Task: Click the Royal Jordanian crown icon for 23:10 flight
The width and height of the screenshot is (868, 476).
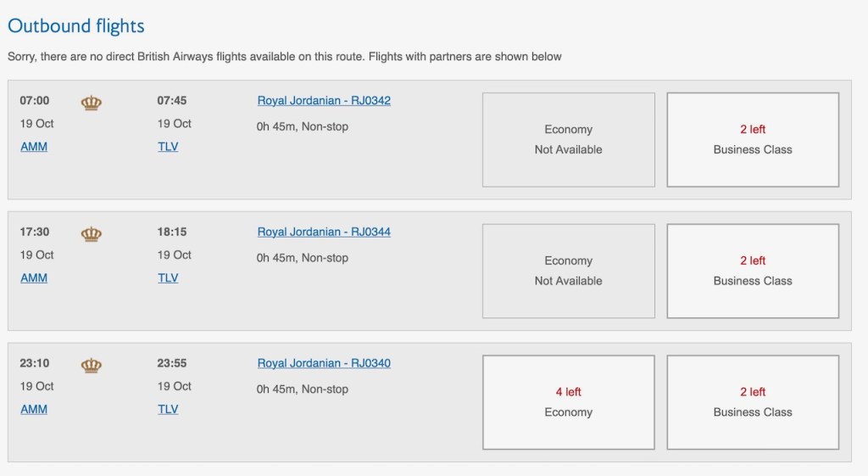Action: click(91, 366)
